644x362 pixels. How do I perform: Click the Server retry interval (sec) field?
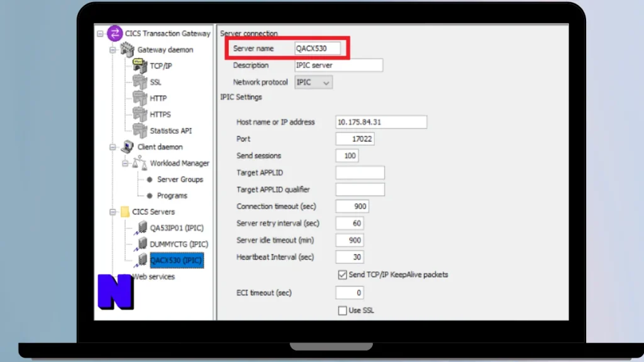click(x=350, y=223)
